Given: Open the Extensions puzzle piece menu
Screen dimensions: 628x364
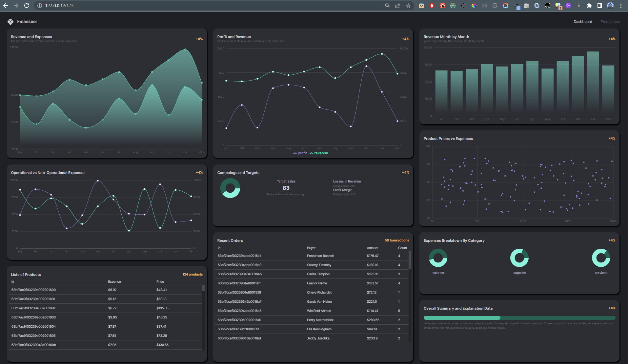Looking at the screenshot, I should pyautogui.click(x=589, y=6).
